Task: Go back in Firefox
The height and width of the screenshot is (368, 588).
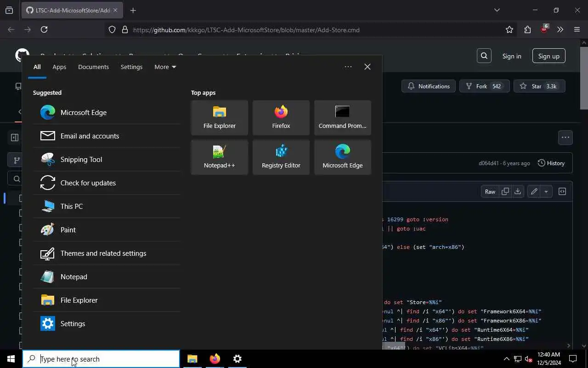Action: [x=11, y=29]
